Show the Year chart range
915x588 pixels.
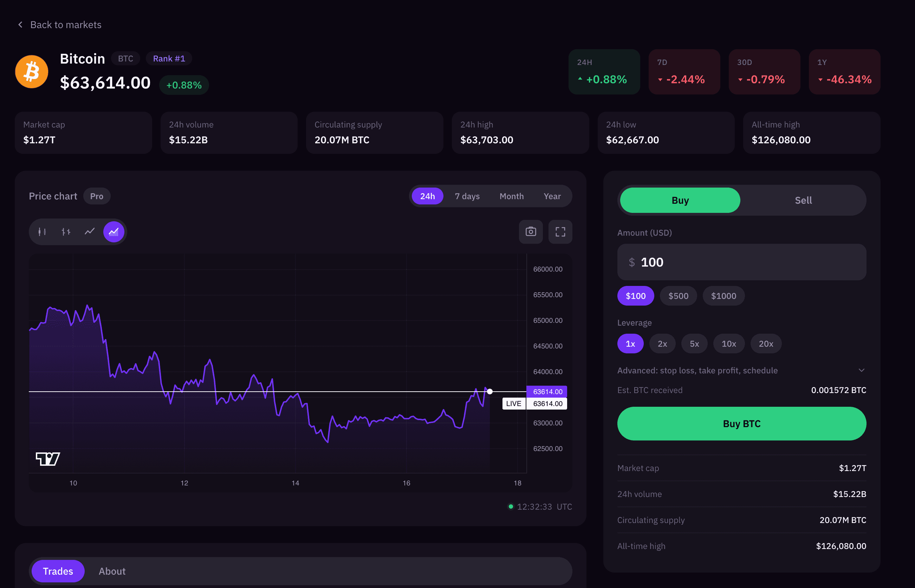click(x=552, y=196)
